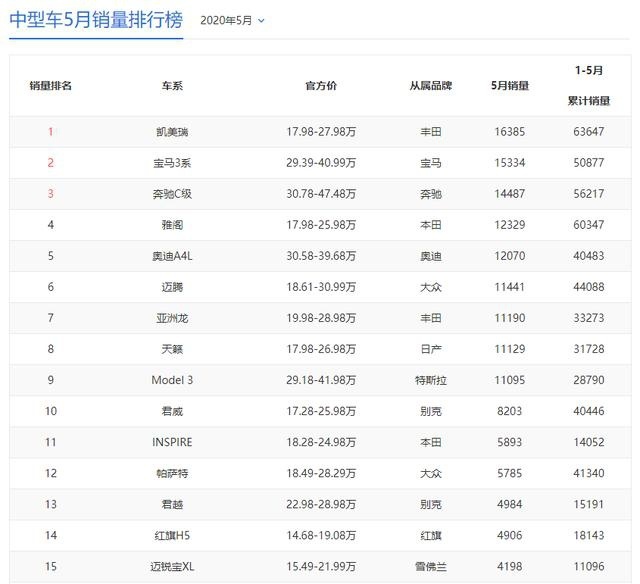The image size is (640, 584).
Task: Click brand 日产 in 天籁 row
Action: pos(431,349)
